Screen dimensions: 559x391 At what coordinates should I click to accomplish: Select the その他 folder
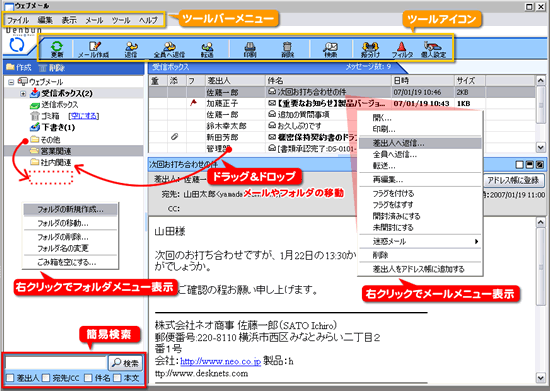pos(45,139)
